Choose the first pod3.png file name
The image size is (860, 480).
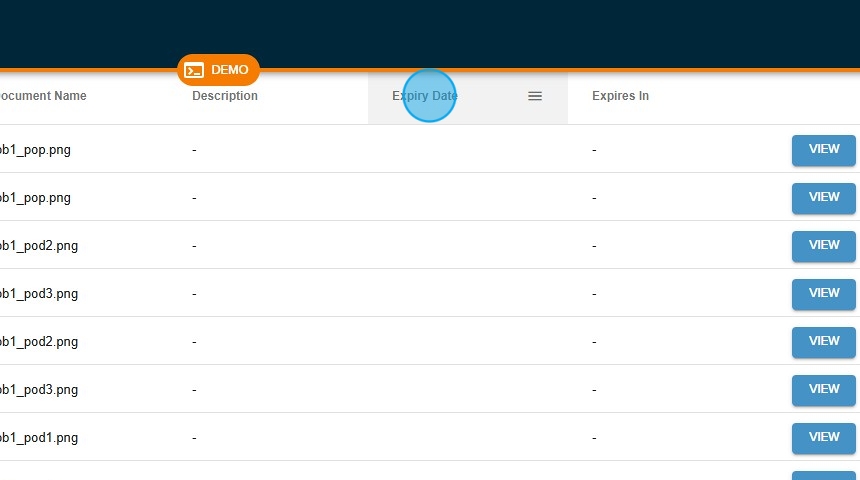pos(38,294)
